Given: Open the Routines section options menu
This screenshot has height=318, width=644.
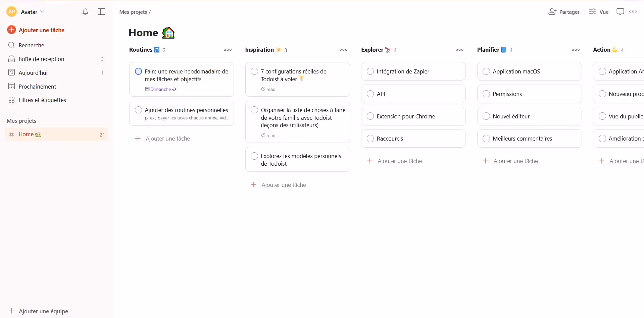Looking at the screenshot, I should (228, 50).
